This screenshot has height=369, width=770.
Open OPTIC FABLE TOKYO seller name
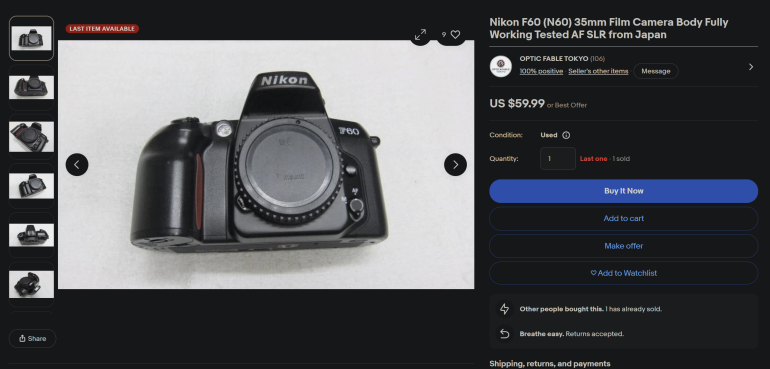pos(554,58)
